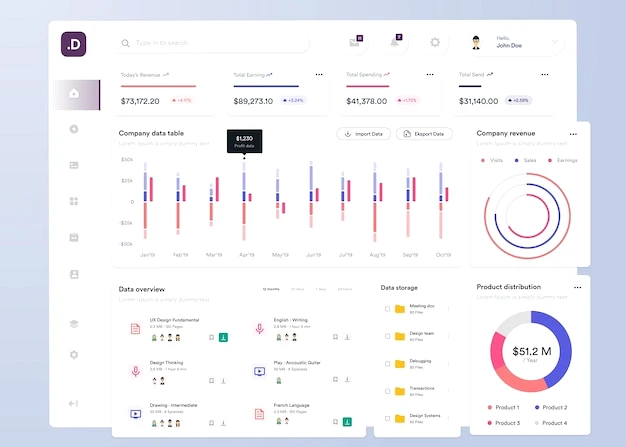This screenshot has width=626, height=447.
Task: Click the Import Data button
Action: [364, 134]
